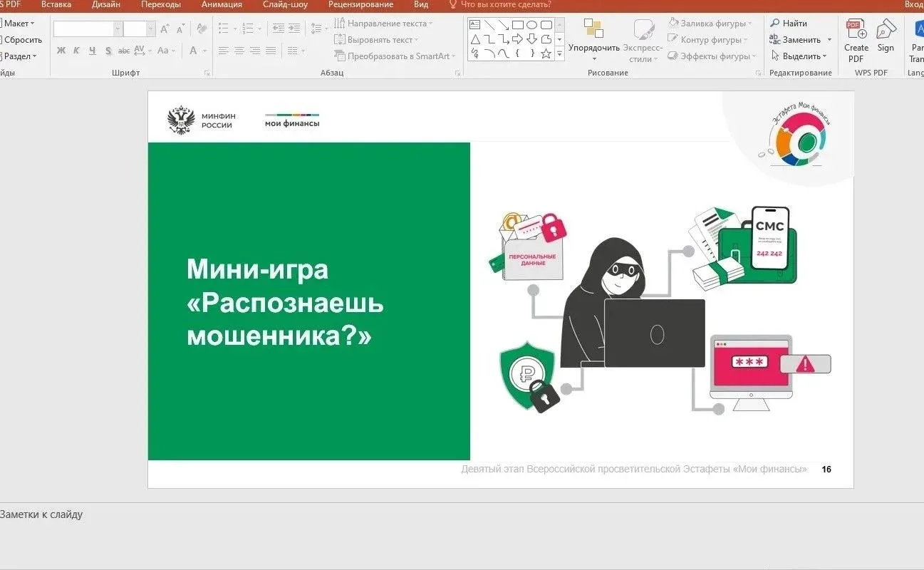Screen dimensions: 924x570
Task: Select the oval shape
Action: click(x=531, y=24)
